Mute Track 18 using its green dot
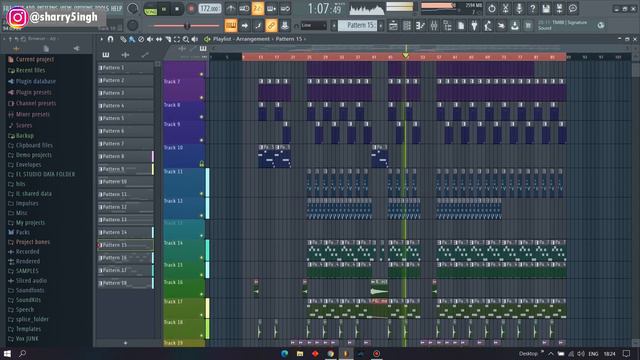 pyautogui.click(x=201, y=336)
